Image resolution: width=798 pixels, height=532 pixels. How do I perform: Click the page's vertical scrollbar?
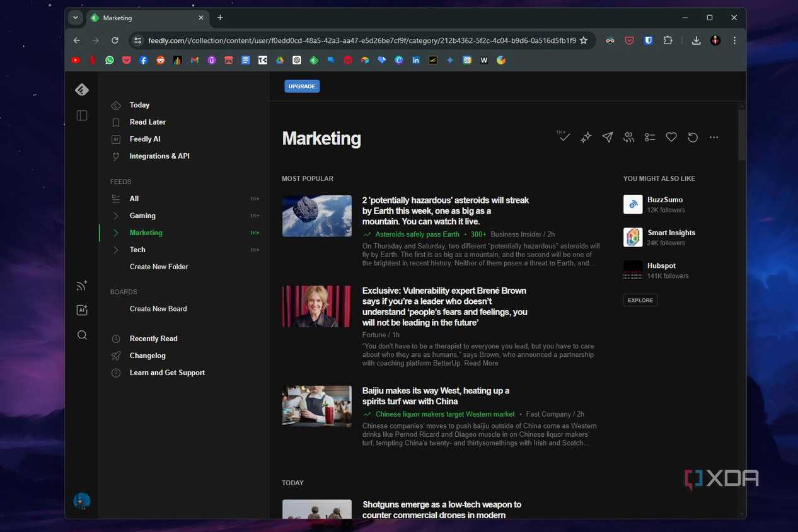[742, 135]
